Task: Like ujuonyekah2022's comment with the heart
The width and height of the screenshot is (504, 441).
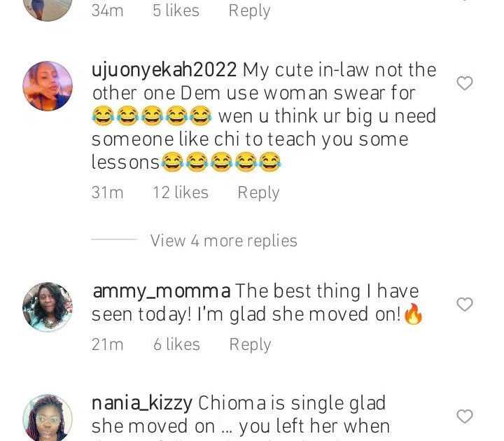Action: [465, 84]
